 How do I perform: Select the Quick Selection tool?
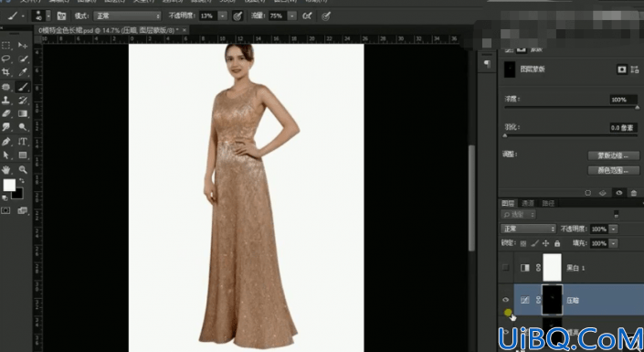click(x=23, y=59)
